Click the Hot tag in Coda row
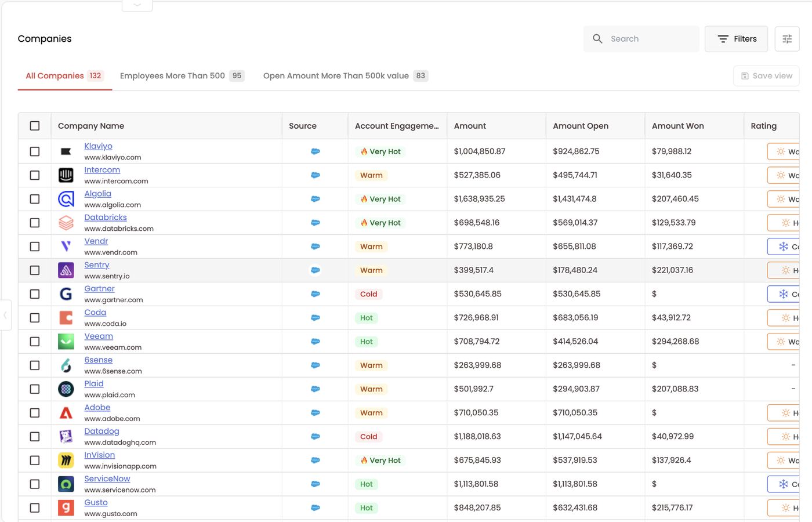This screenshot has width=812, height=522. [x=367, y=318]
